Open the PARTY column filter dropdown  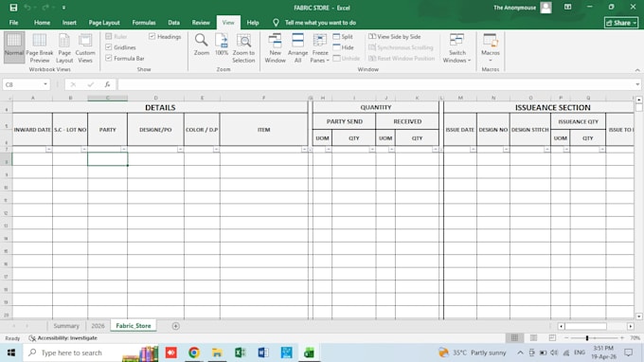pos(124,149)
